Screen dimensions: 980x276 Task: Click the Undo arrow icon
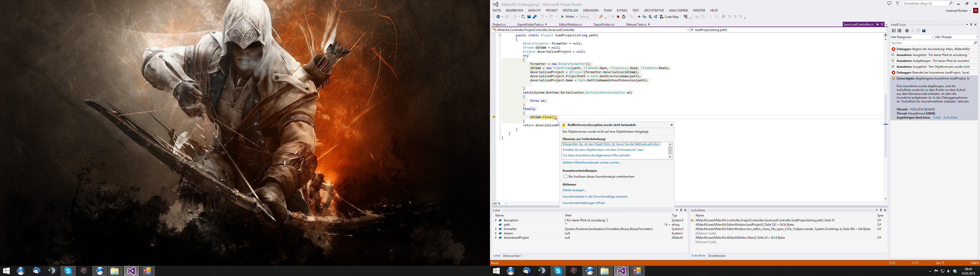click(x=543, y=17)
